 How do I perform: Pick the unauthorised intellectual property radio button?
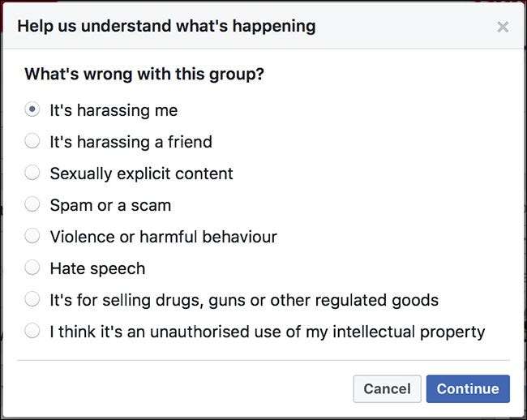pos(32,331)
